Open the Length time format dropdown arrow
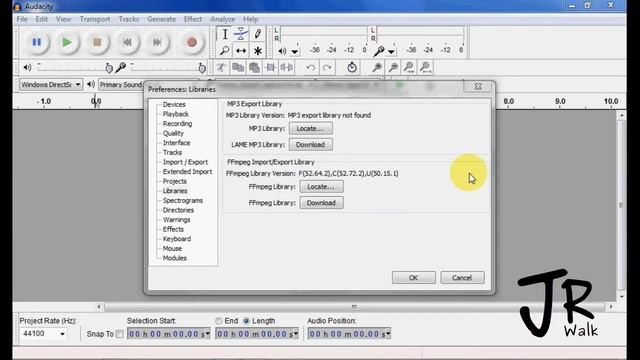 (296, 334)
